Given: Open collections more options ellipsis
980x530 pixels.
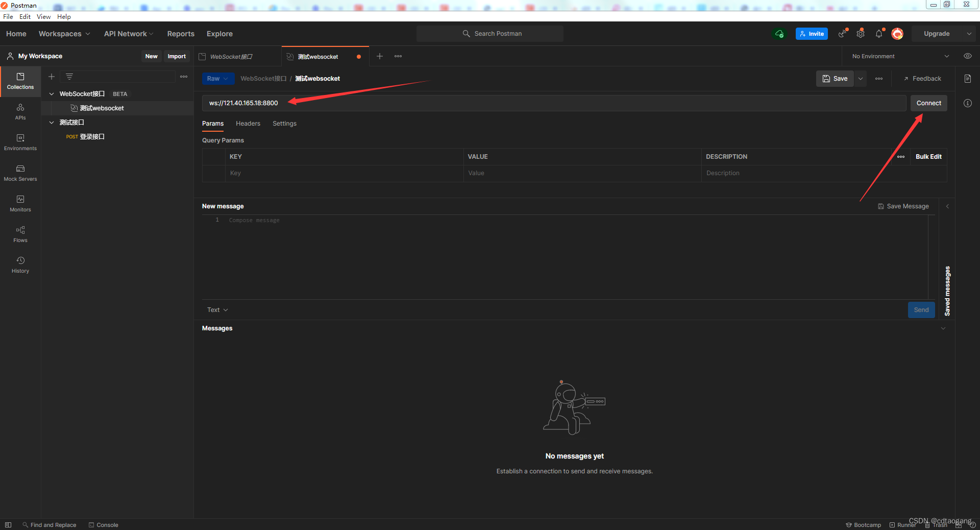Looking at the screenshot, I should tap(184, 77).
